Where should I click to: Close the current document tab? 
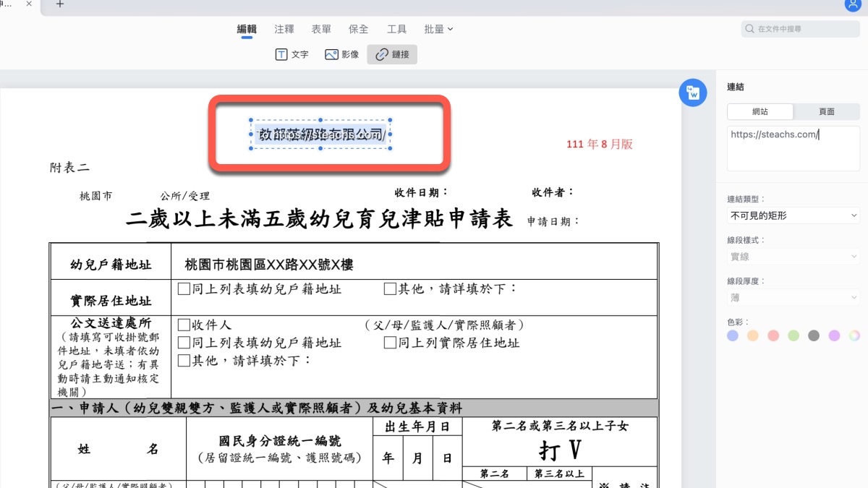click(x=29, y=4)
